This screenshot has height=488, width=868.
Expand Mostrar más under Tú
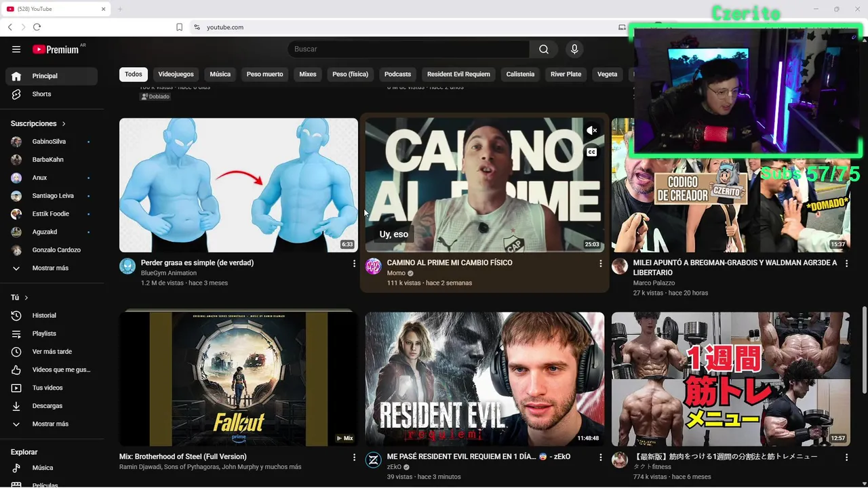point(52,424)
